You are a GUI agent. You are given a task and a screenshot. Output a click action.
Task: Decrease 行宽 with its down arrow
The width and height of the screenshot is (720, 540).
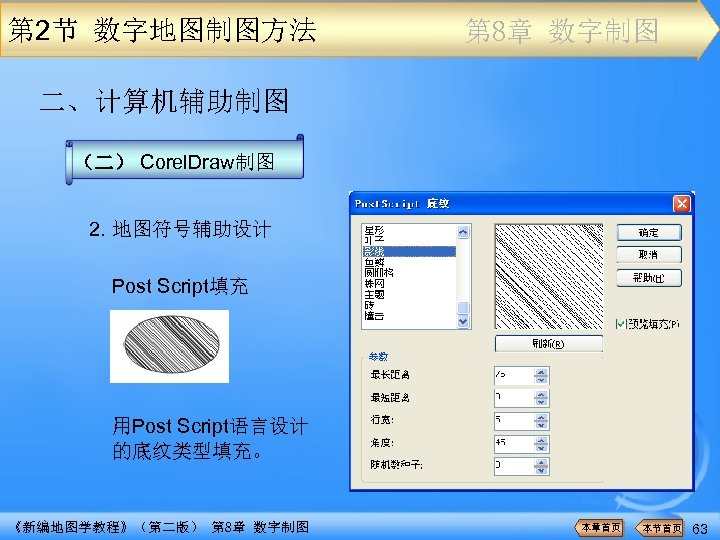tap(541, 425)
